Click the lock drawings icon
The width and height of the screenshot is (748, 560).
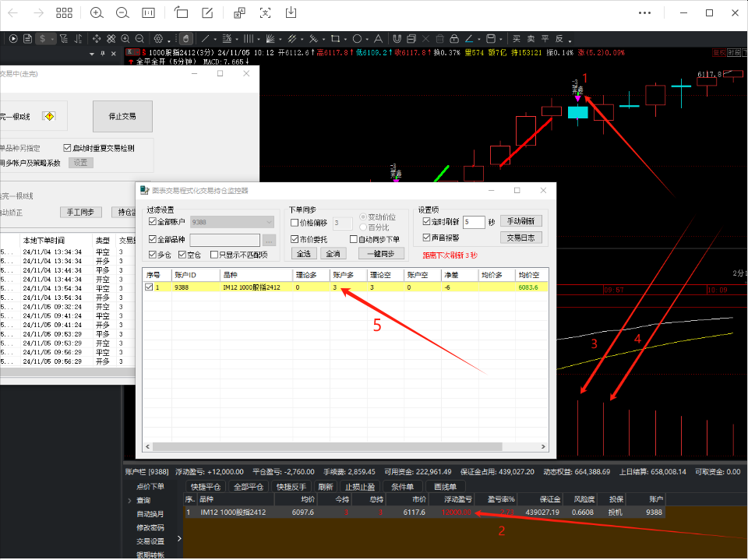pyautogui.click(x=454, y=39)
